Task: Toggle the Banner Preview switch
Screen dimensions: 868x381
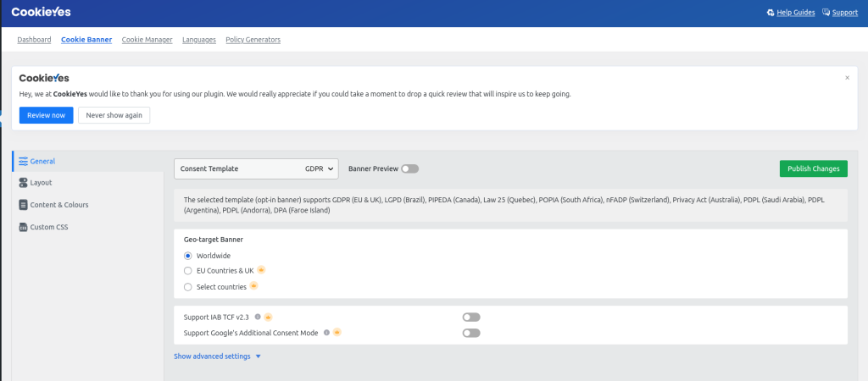Action: [410, 169]
